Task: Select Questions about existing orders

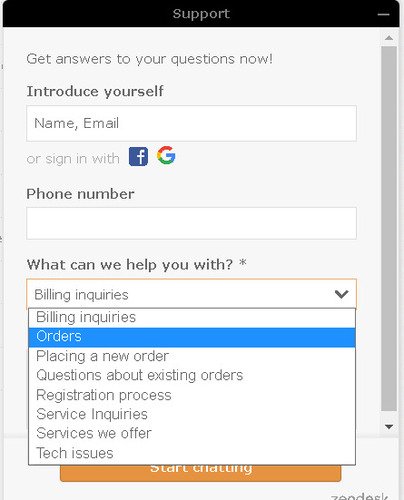Action: pos(192,376)
